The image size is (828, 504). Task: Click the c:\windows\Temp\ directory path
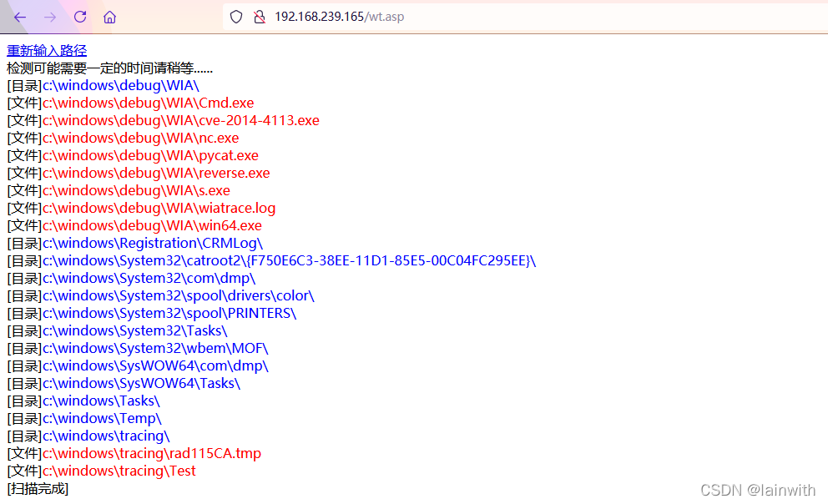[x=102, y=419]
